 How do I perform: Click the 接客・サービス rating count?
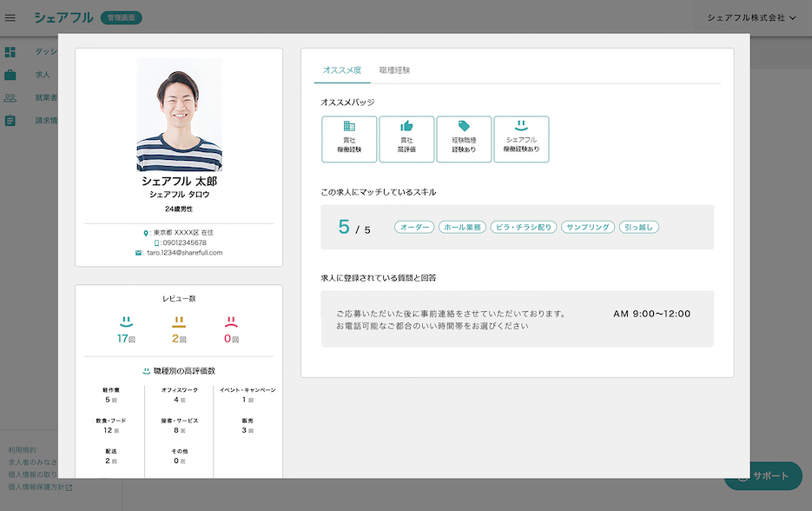click(179, 430)
